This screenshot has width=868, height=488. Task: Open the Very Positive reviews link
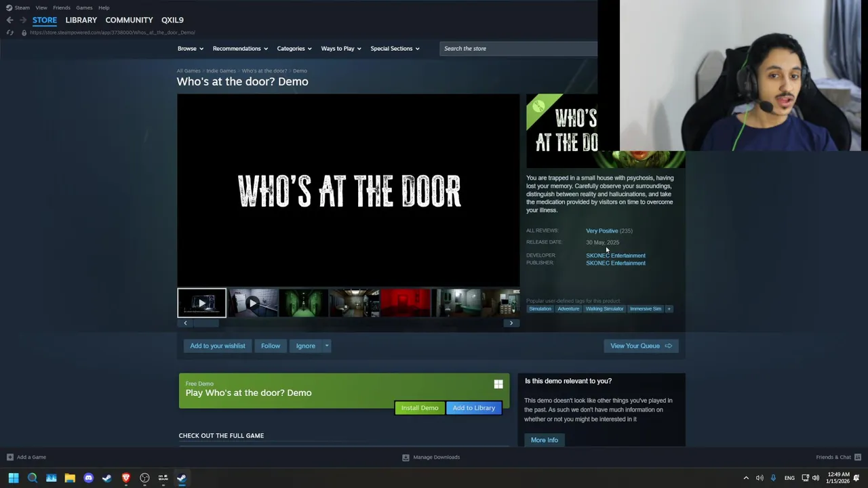pyautogui.click(x=602, y=230)
